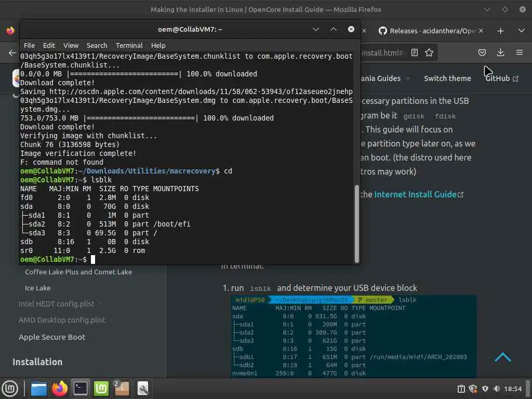Open the Linux Mint start menu
Screen dimensions: 532x399
[x=10, y=389]
